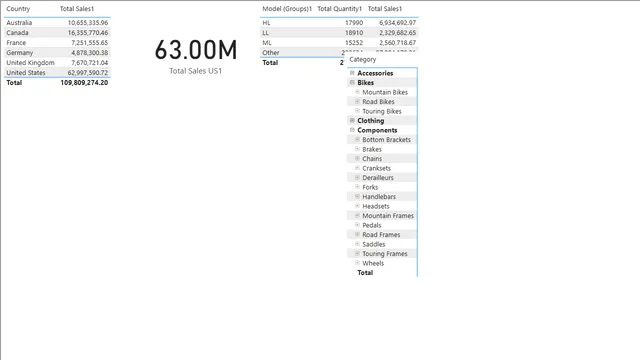Expand the Saddles subcategory
This screenshot has width=640, height=360.
point(357,244)
